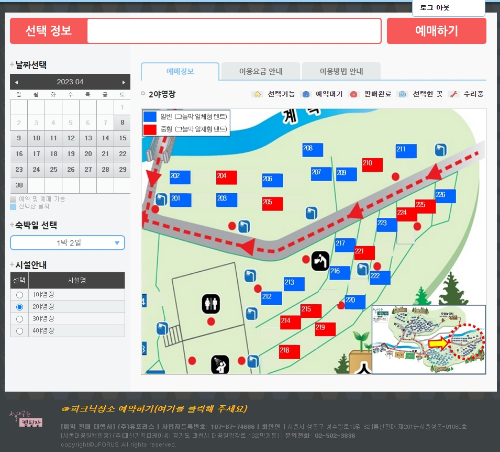Switch to the 이용요금 안내 tab
This screenshot has width=500, height=452.
click(261, 71)
